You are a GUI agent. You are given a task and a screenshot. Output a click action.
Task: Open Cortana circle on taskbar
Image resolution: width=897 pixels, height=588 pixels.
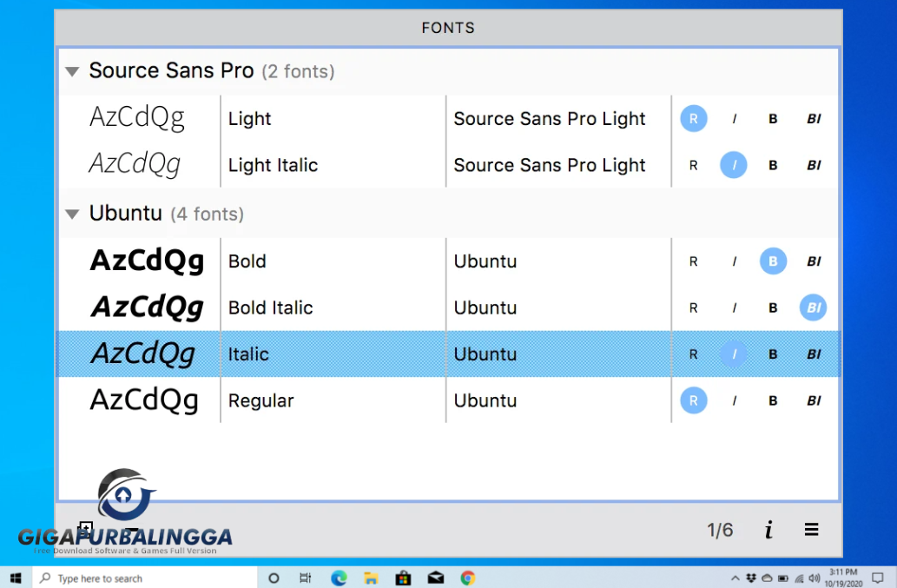click(x=274, y=578)
